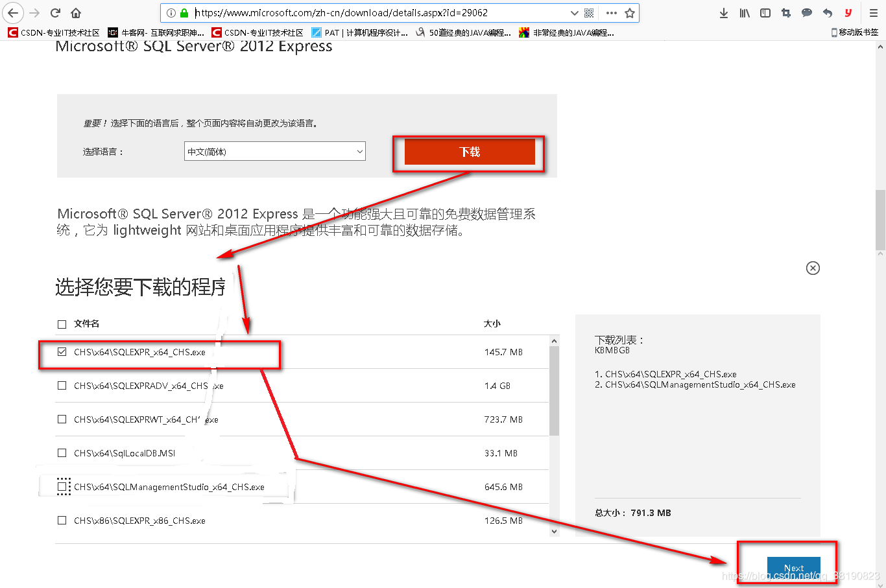Click the chat bubble toolbar icon

[x=807, y=13]
